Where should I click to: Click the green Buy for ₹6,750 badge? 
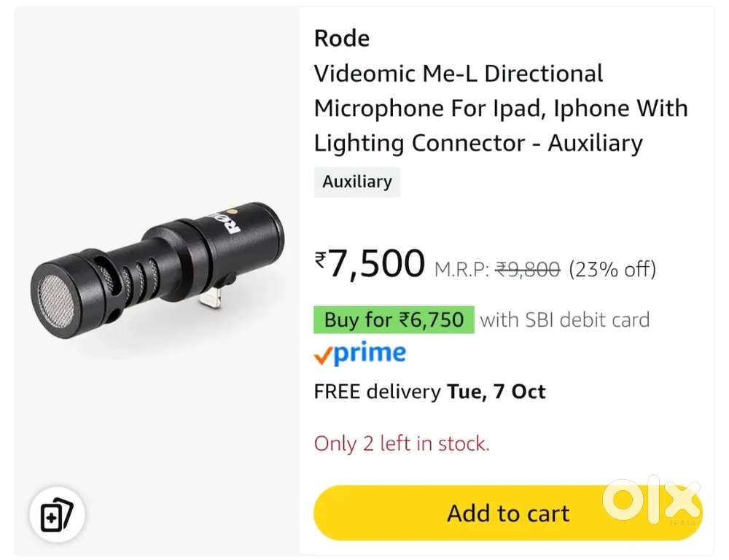pyautogui.click(x=394, y=319)
